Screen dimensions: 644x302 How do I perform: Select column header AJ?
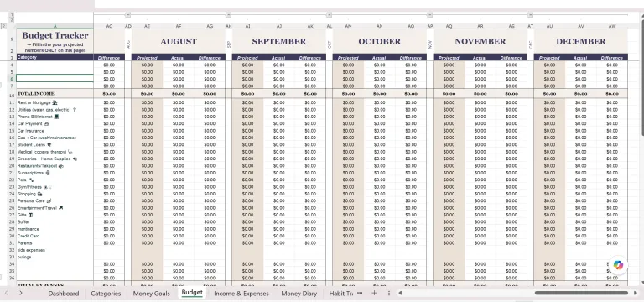click(279, 26)
